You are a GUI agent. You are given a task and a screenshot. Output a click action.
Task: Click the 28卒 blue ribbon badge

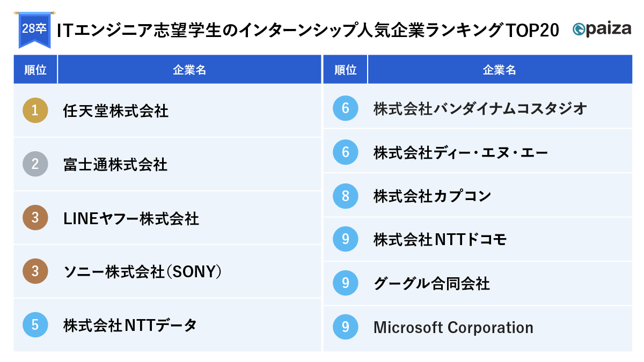(x=34, y=29)
